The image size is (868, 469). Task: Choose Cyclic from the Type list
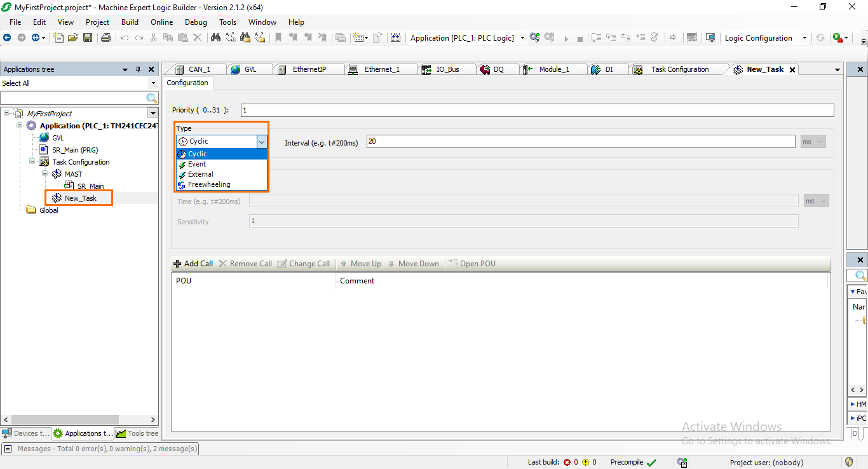tap(222, 154)
